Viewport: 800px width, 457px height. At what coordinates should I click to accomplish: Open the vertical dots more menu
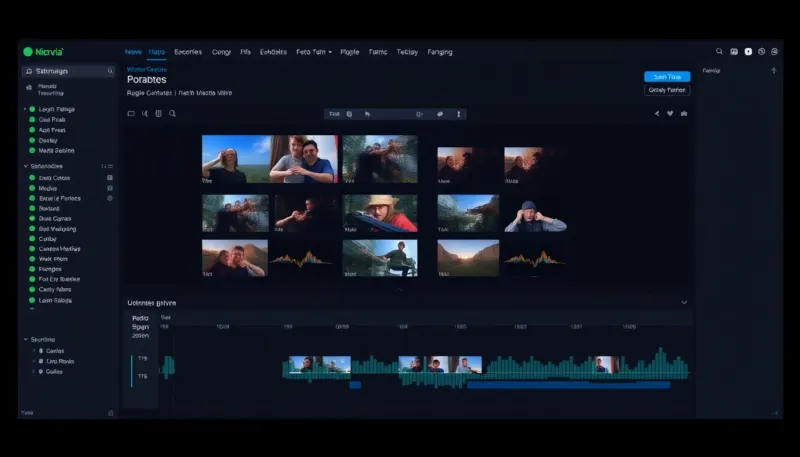(459, 114)
